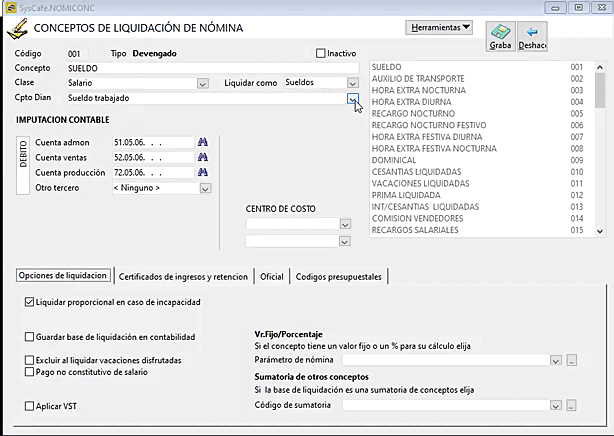
Task: Open the Herramientas dropdown menu
Action: (x=439, y=27)
